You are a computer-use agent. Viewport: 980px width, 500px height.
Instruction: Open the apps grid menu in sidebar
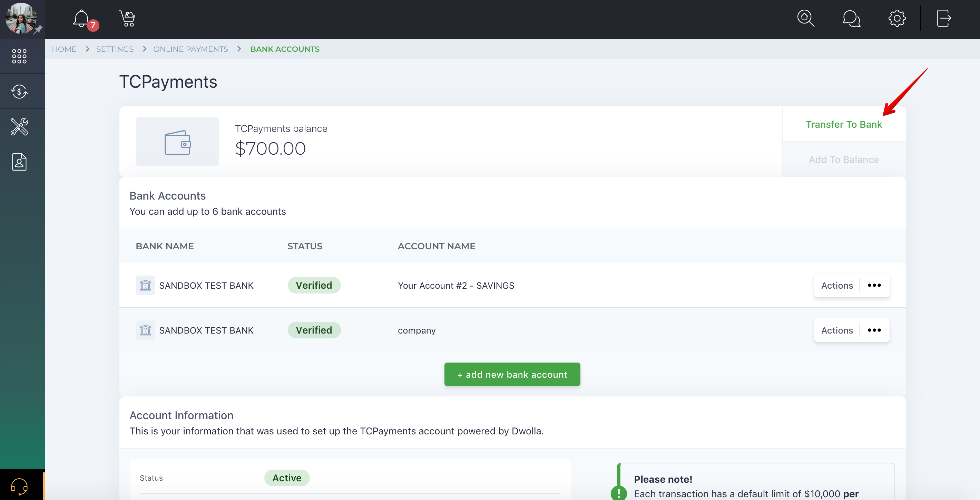[19, 56]
